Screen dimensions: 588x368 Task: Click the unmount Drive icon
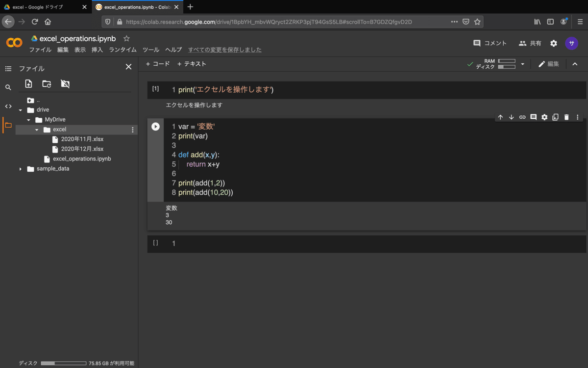coord(65,84)
